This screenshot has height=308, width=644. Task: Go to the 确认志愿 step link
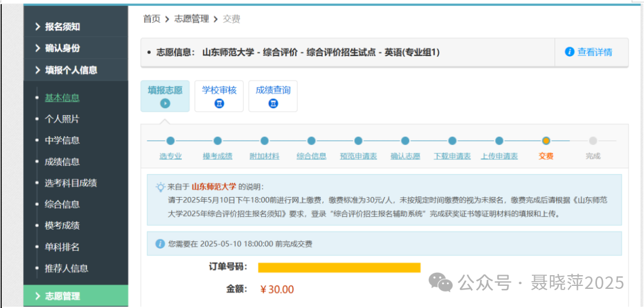click(405, 156)
